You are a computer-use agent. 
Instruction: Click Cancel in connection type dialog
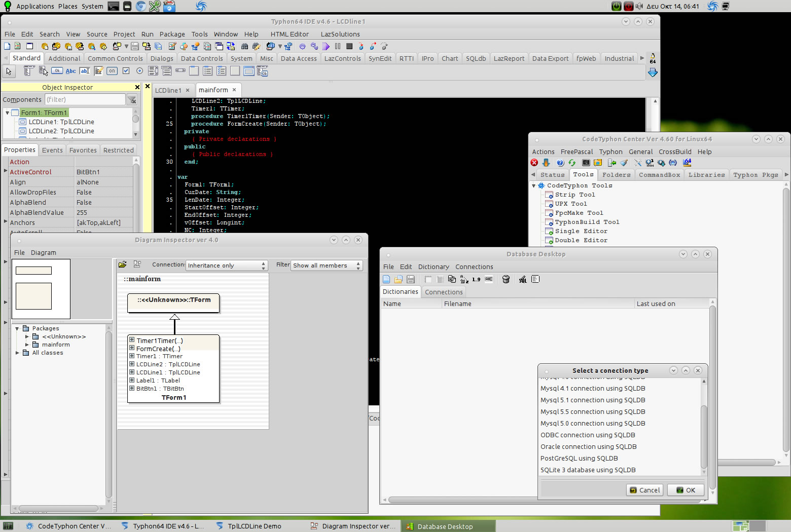[x=644, y=490]
